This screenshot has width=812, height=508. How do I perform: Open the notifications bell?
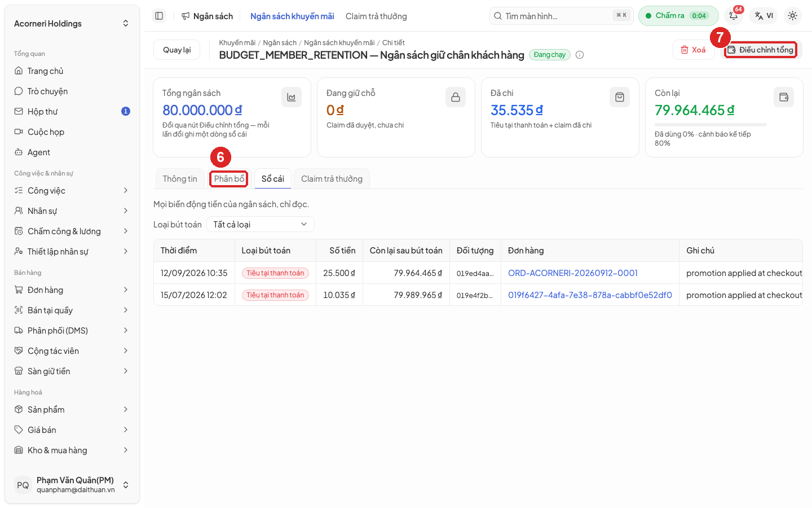pyautogui.click(x=734, y=16)
